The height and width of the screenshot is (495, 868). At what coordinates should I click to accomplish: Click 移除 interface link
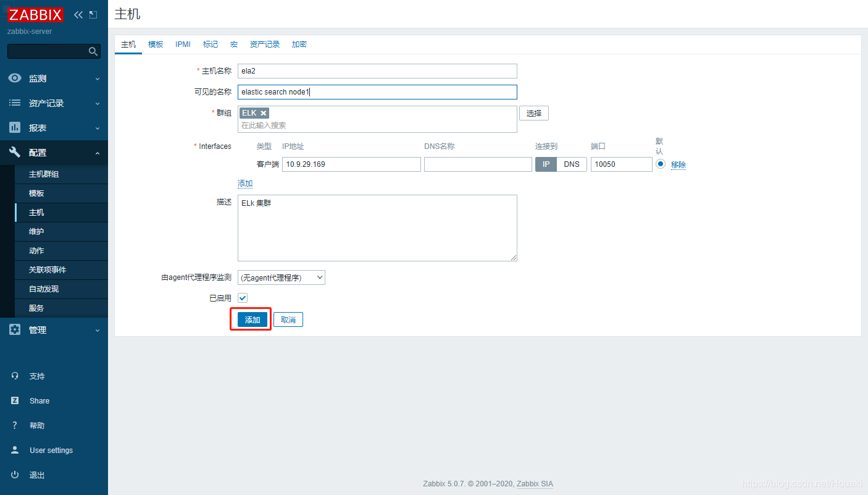pos(678,165)
